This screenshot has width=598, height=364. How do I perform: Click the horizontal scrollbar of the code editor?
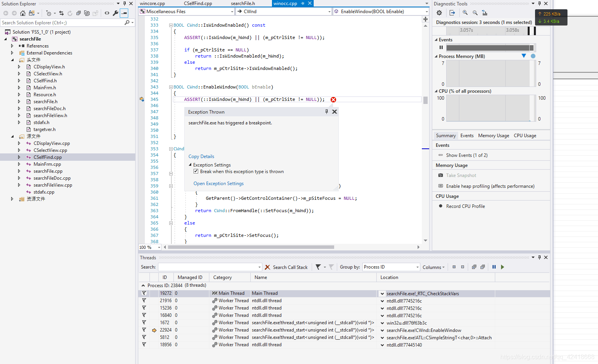click(x=251, y=247)
